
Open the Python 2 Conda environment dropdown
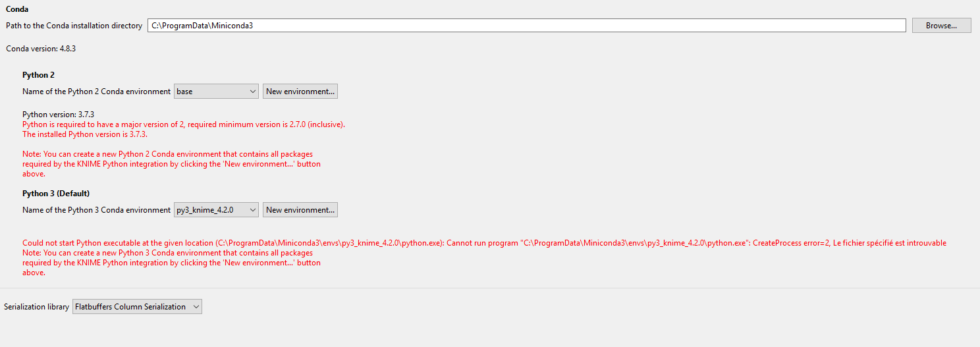tap(216, 92)
